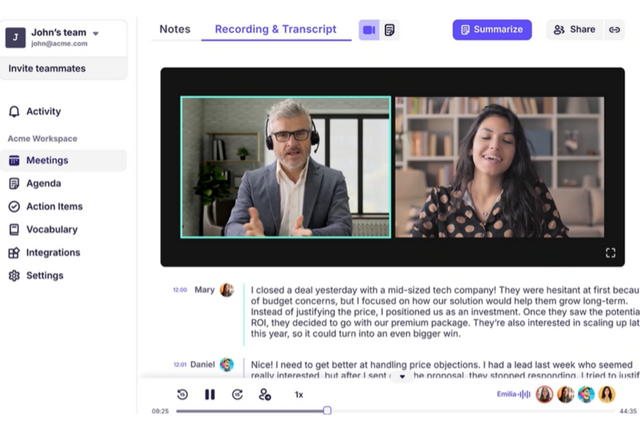Image resolution: width=640 pixels, height=427 pixels.
Task: Pause the recording playback
Action: tap(210, 394)
